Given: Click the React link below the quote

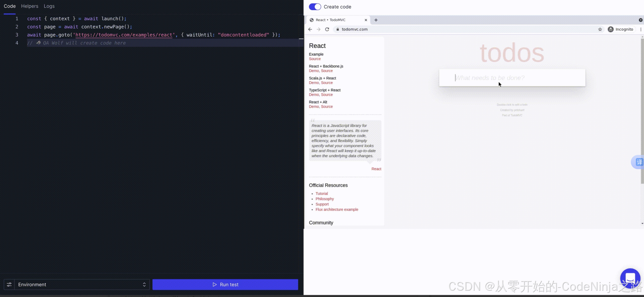Looking at the screenshot, I should (x=376, y=169).
